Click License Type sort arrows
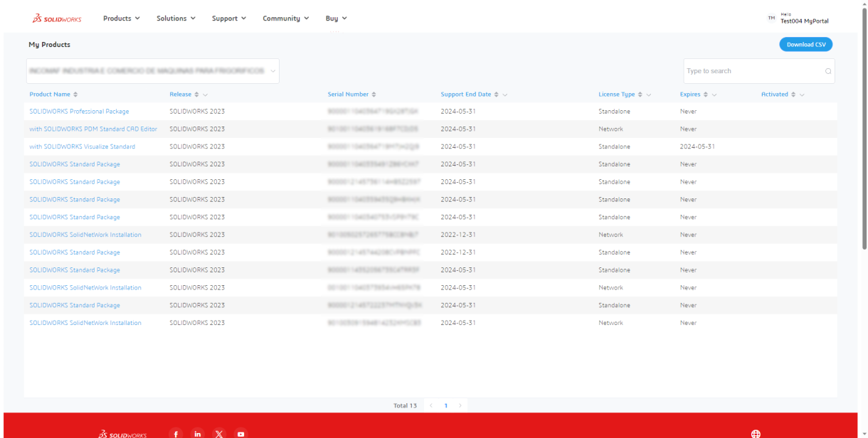This screenshot has height=438, width=868. (x=640, y=95)
